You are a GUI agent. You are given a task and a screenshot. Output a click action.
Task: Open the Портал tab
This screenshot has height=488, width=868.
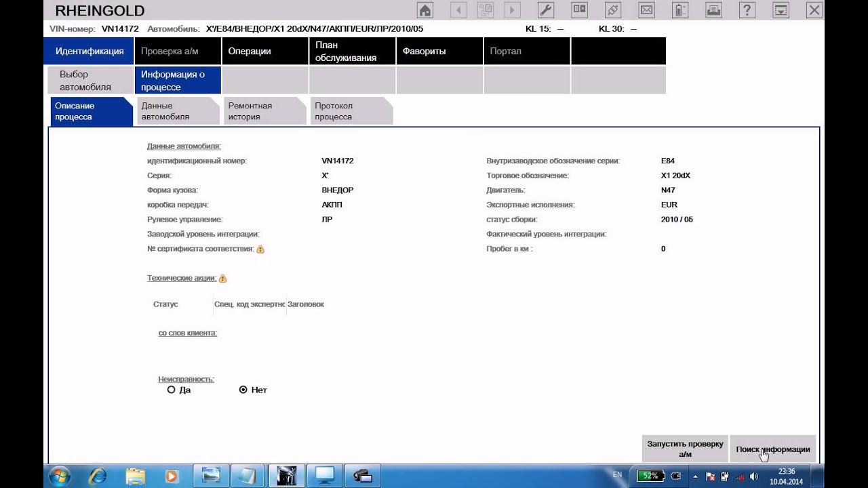click(527, 51)
